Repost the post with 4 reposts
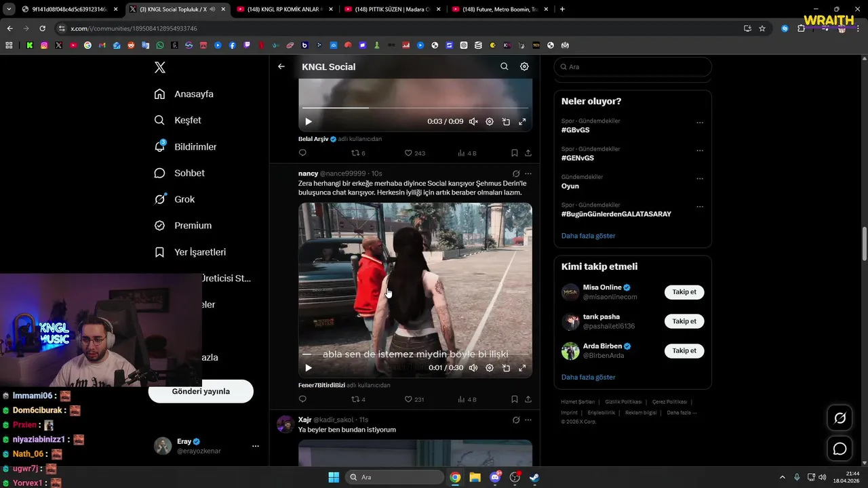Viewport: 868px width, 488px height. [358, 399]
